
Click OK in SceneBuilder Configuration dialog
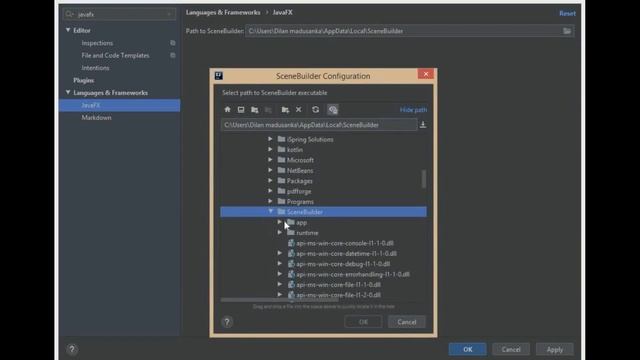tap(363, 322)
